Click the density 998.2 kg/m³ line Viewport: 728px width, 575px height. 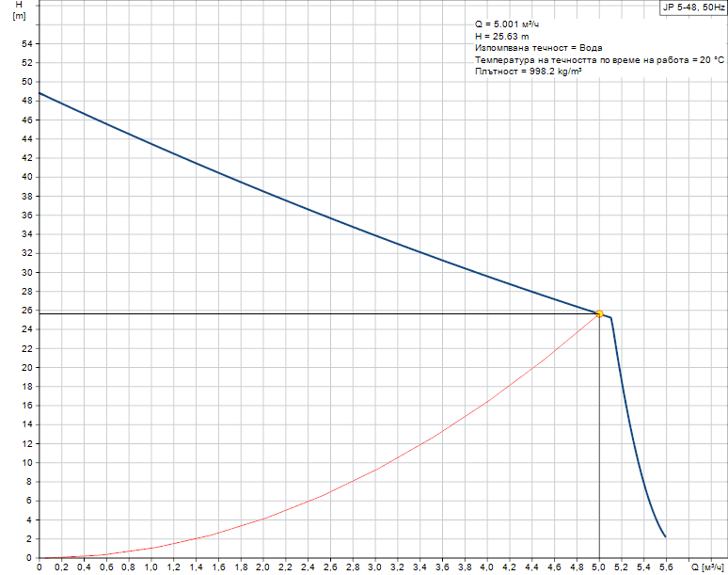(x=528, y=72)
